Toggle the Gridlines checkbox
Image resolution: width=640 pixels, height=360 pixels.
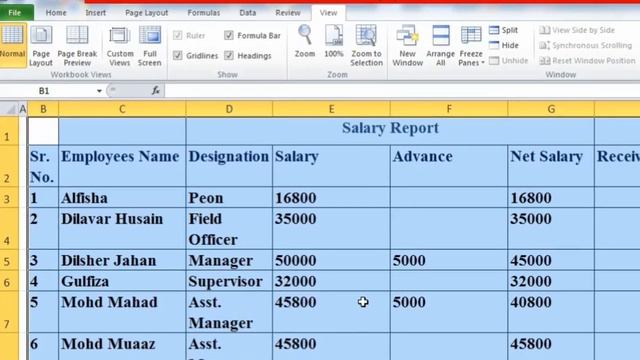178,55
